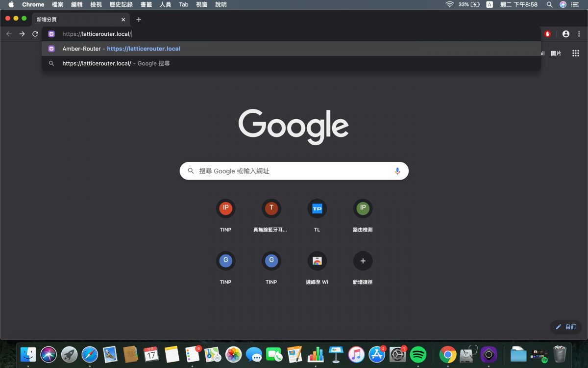Screen dimensions: 588x368
Task: Choose the Google 搜尋 suggestion for latticerouter.local
Action: click(291, 63)
